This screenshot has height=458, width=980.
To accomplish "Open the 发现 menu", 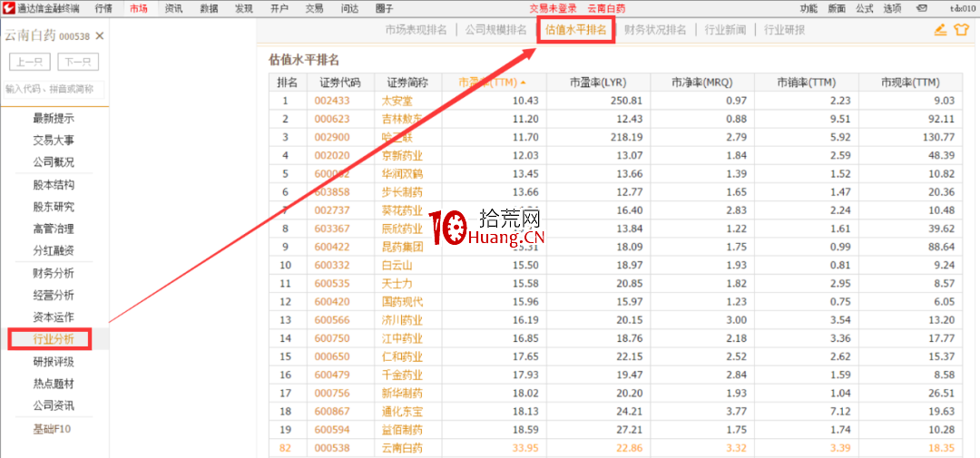I will (x=244, y=9).
